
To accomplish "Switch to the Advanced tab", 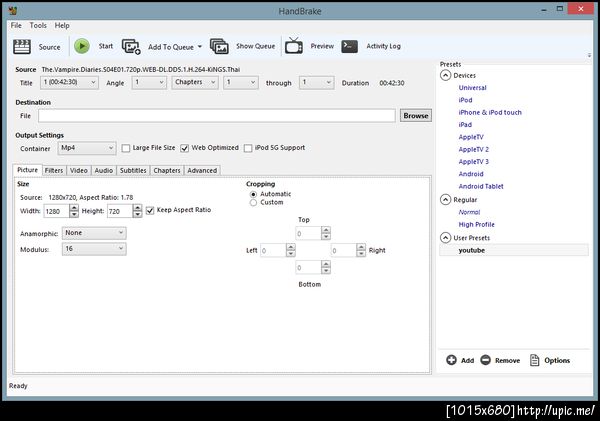I will pyautogui.click(x=202, y=170).
